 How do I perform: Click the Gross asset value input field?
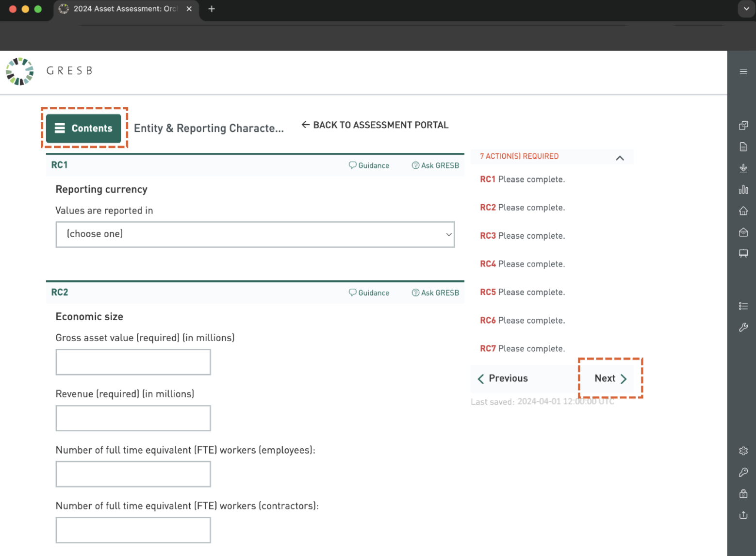pos(133,362)
